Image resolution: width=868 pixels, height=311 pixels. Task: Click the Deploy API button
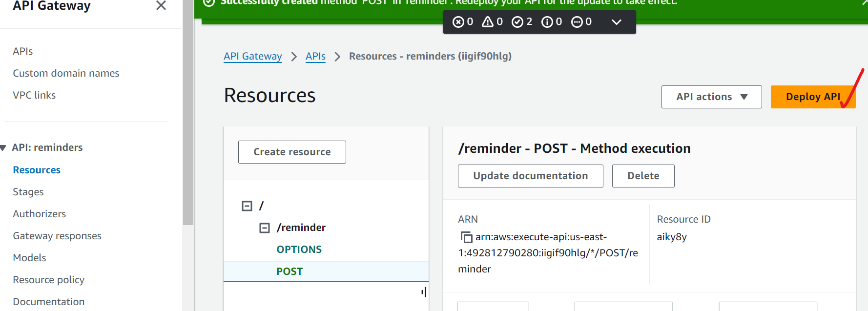pos(812,97)
